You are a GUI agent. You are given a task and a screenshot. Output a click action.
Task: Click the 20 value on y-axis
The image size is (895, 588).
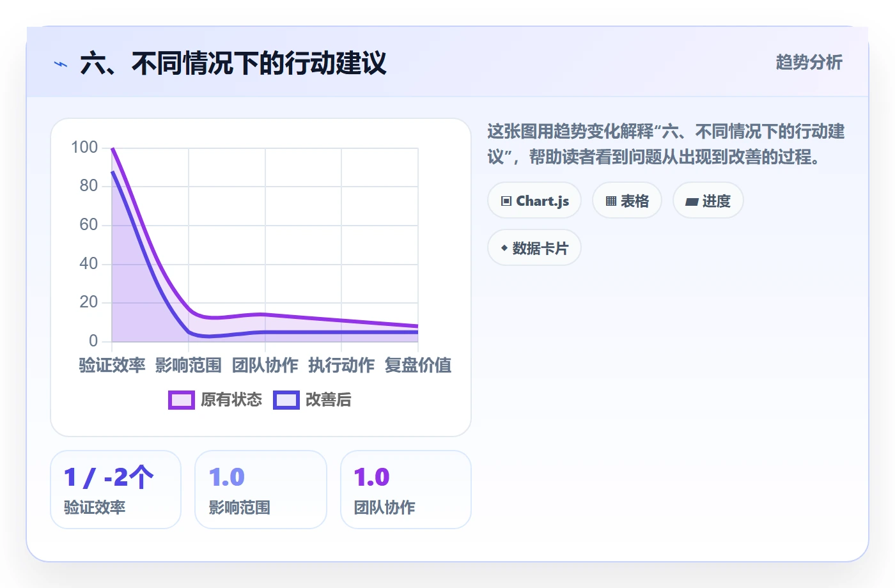point(89,302)
